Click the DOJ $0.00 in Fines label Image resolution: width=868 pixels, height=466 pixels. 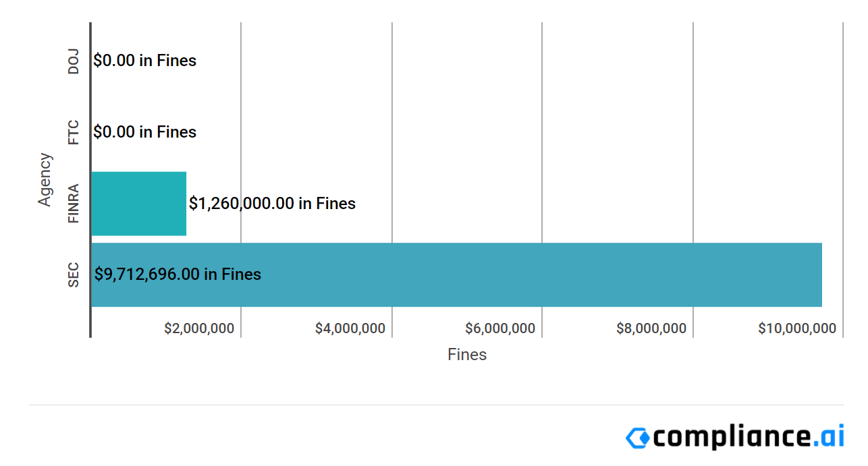[145, 61]
